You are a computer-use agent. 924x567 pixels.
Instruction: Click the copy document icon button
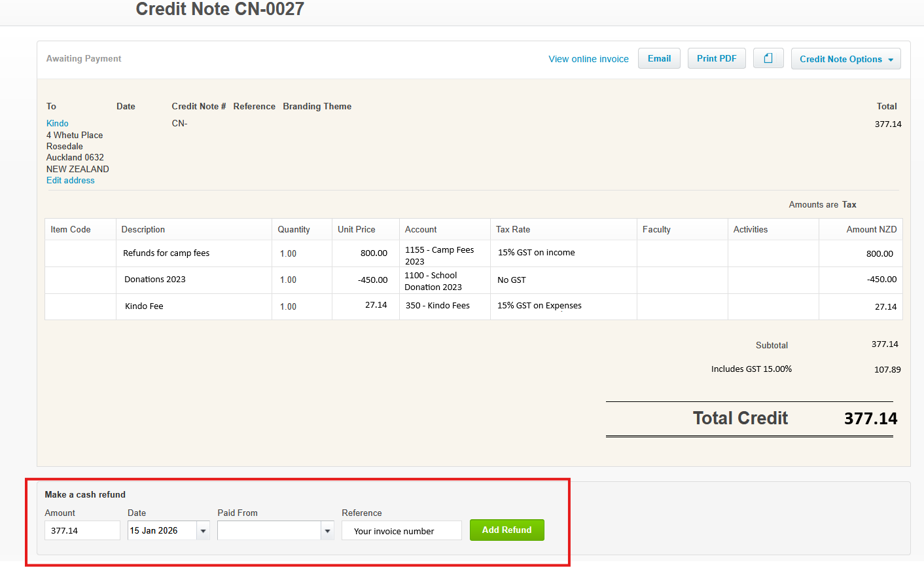coord(768,58)
